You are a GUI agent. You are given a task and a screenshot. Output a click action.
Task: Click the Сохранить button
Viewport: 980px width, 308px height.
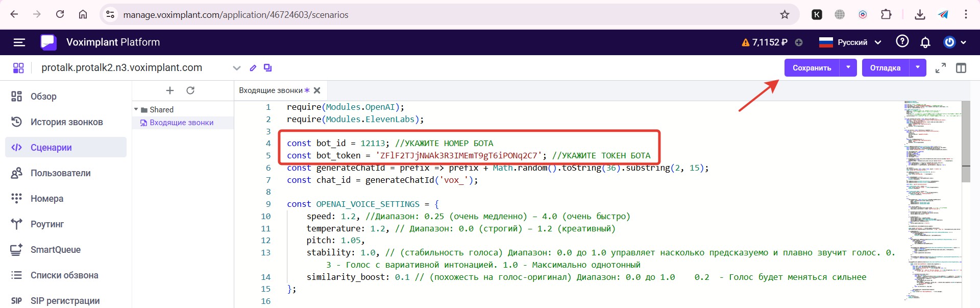click(x=812, y=67)
